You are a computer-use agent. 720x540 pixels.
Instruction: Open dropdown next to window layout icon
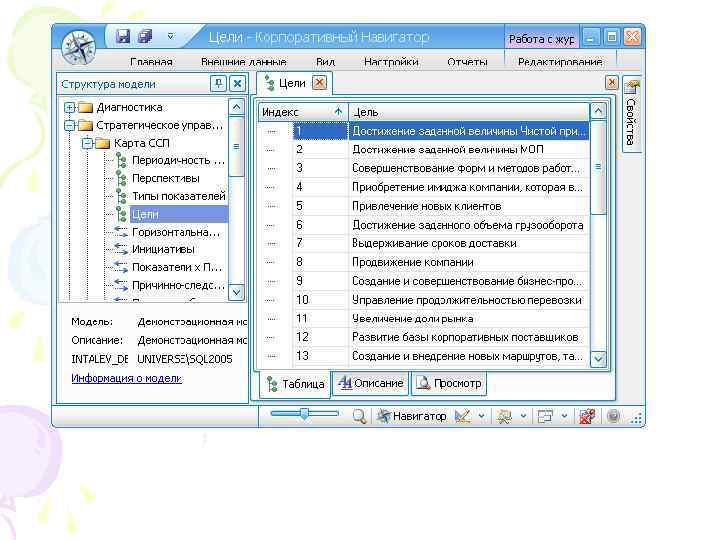click(x=564, y=416)
